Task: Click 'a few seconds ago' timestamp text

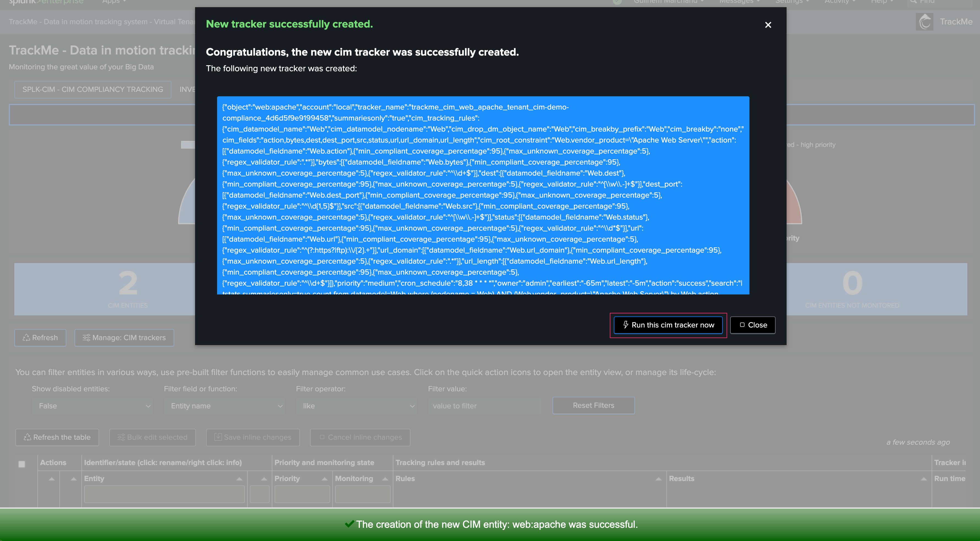Action: click(x=918, y=442)
